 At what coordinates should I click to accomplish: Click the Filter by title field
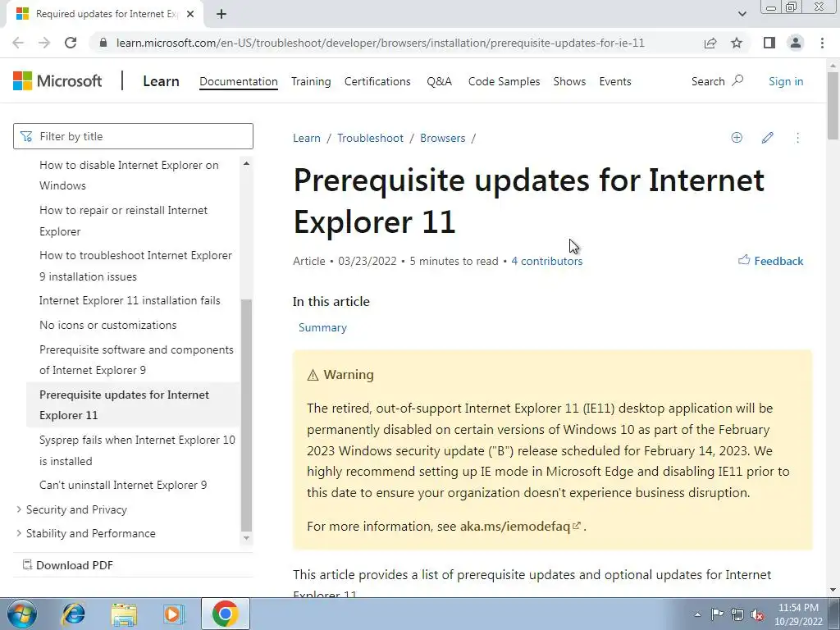tap(134, 136)
